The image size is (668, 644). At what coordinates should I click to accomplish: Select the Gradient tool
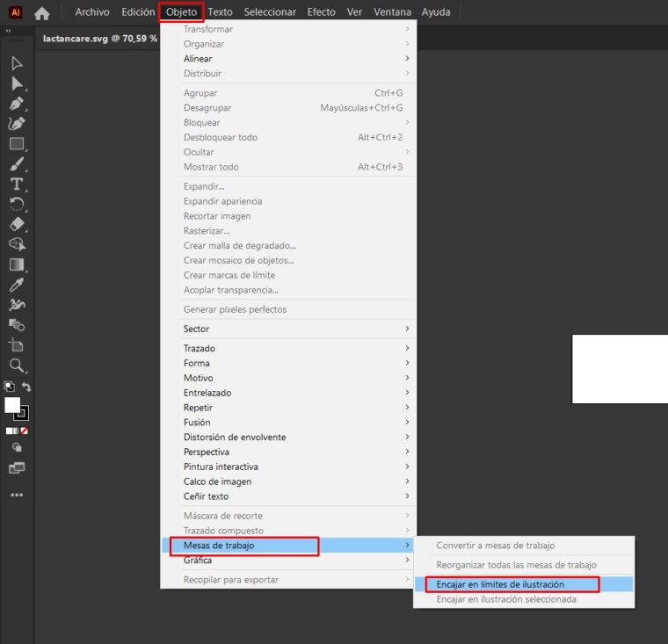[17, 264]
